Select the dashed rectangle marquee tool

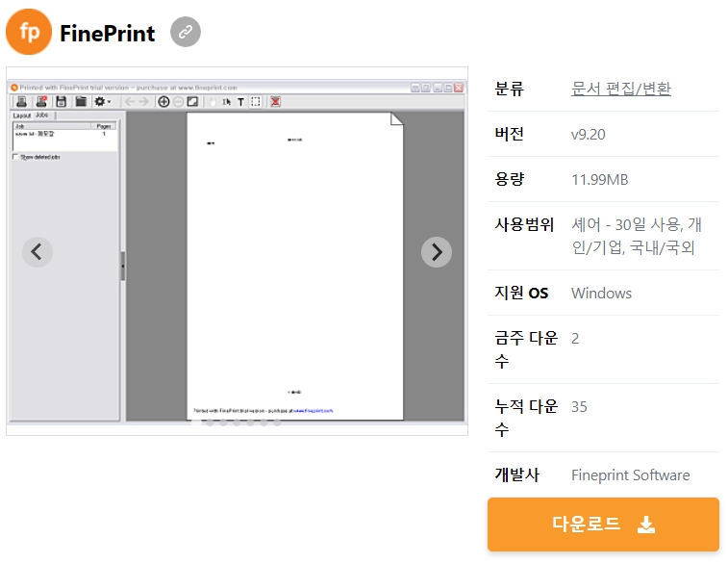[256, 102]
